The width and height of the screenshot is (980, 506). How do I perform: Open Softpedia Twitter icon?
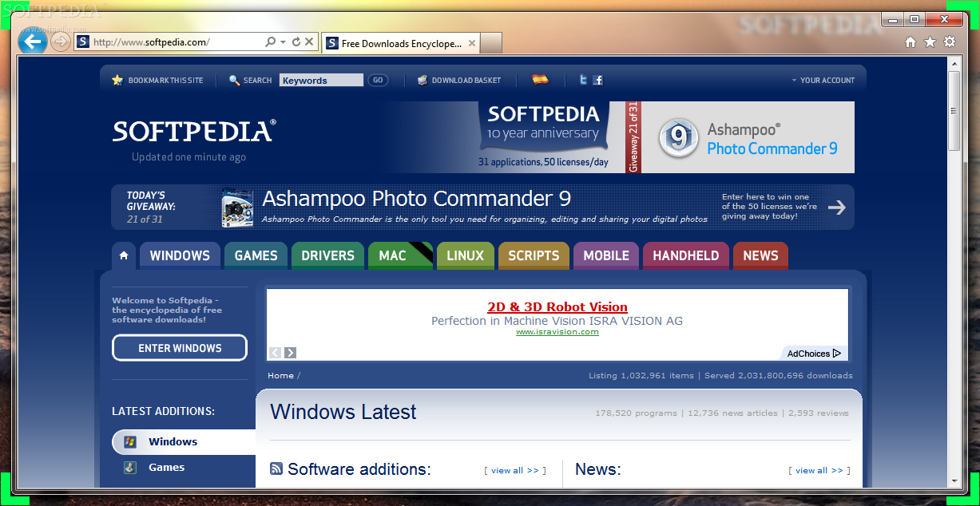584,80
